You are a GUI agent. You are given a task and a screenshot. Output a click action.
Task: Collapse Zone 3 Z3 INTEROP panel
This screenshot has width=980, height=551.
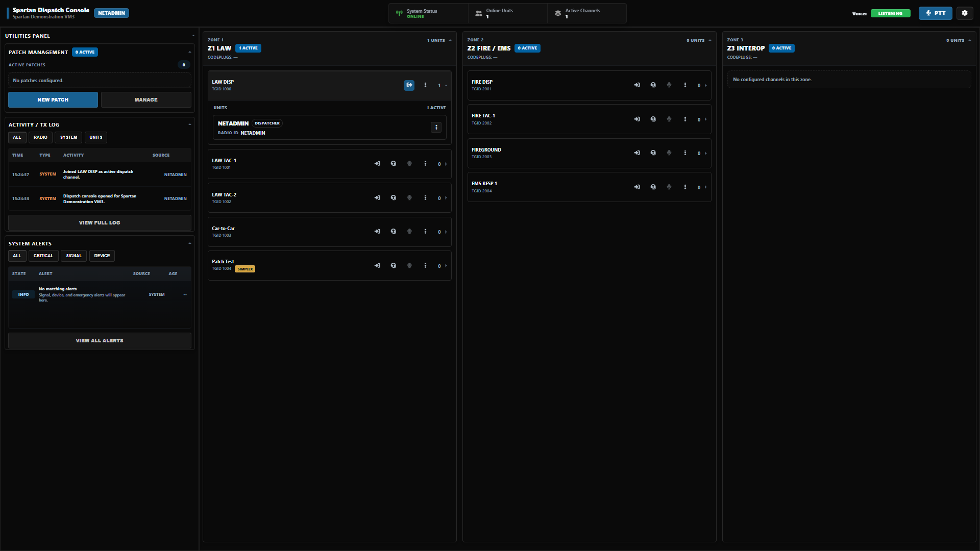(970, 40)
